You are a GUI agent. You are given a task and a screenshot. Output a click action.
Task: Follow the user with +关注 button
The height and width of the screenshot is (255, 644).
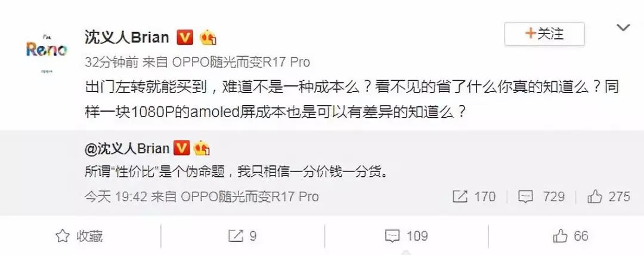pyautogui.click(x=544, y=34)
